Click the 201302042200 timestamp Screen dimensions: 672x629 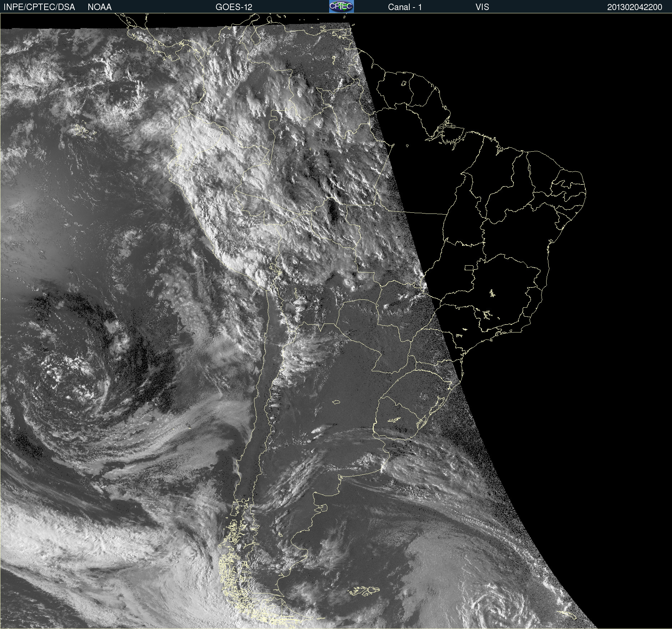tap(635, 7)
